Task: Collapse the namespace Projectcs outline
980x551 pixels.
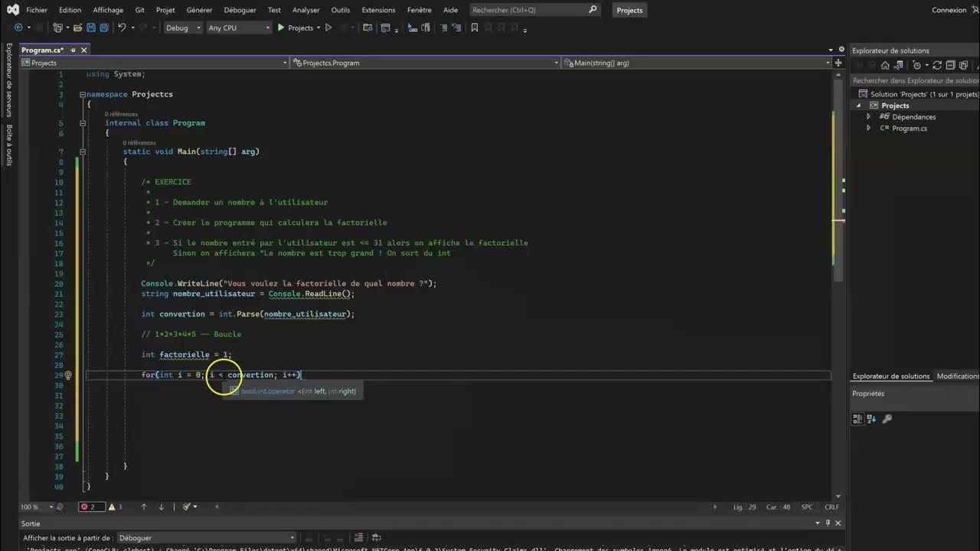Action: pos(83,94)
